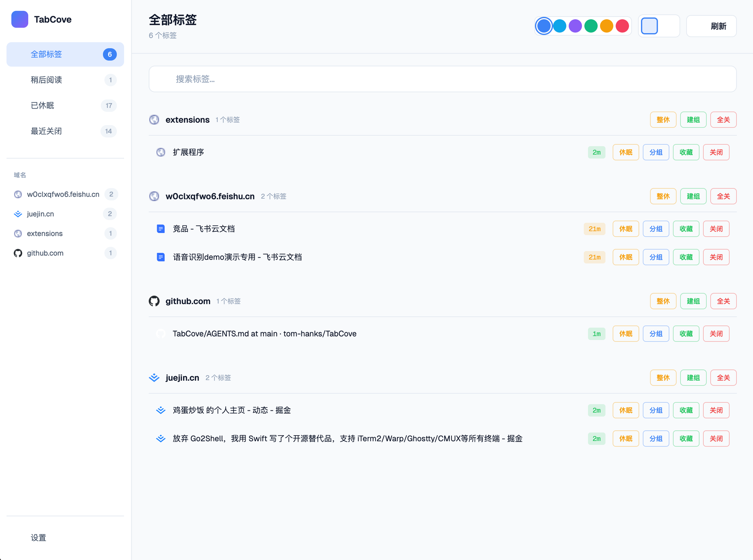Click 整休 for the w0clxqfwo6.feishu.cn group
Viewport: 753px width, 560px height.
pyautogui.click(x=663, y=196)
